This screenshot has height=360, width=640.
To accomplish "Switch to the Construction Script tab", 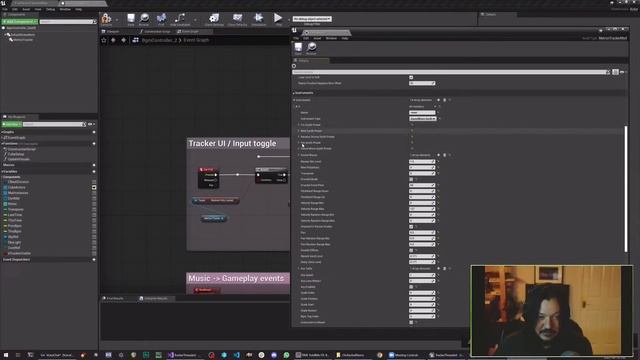I will point(155,31).
